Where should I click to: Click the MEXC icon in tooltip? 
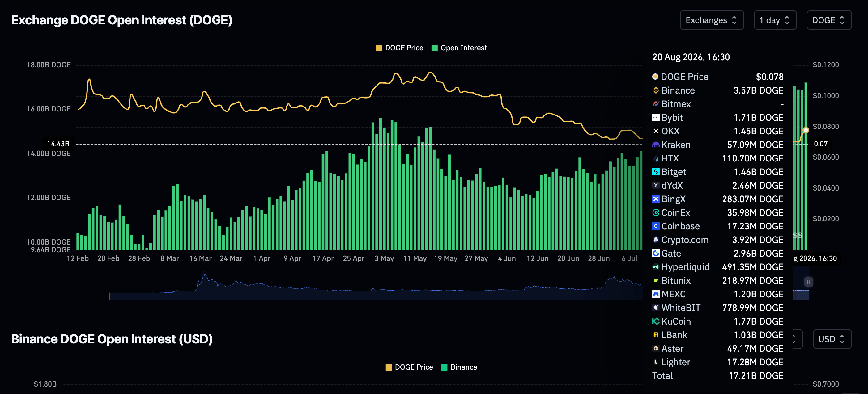[x=656, y=294]
